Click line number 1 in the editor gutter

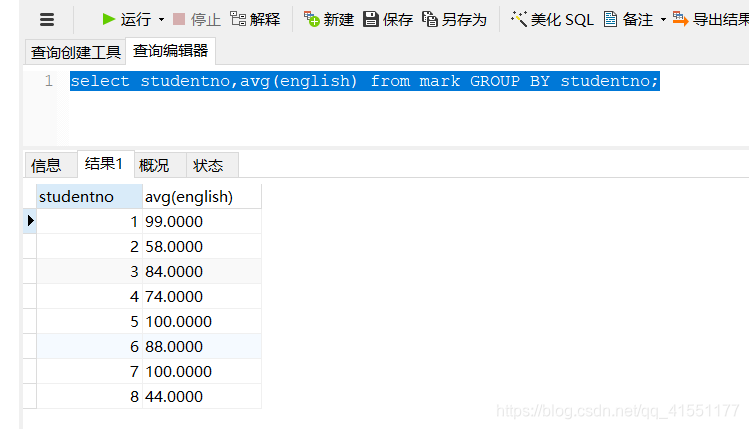[49, 81]
